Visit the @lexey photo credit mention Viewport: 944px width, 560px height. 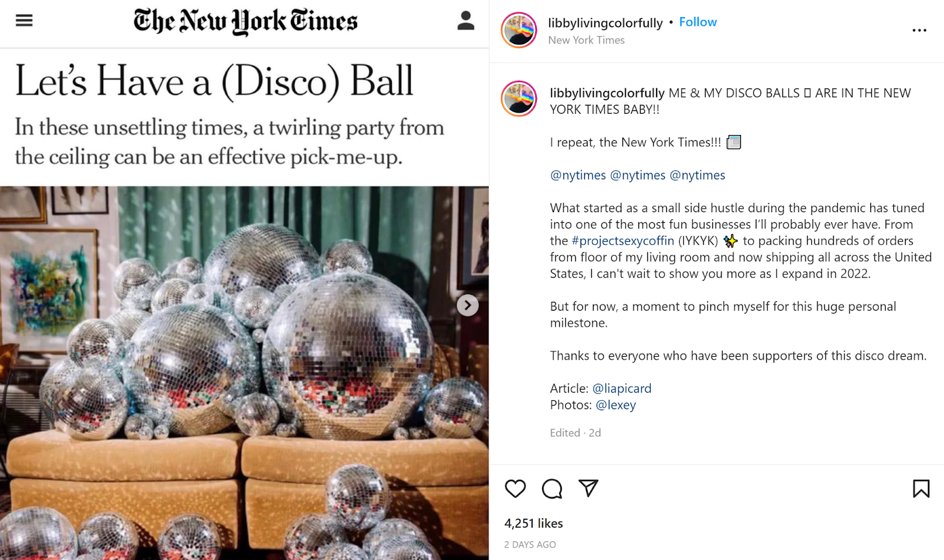616,405
